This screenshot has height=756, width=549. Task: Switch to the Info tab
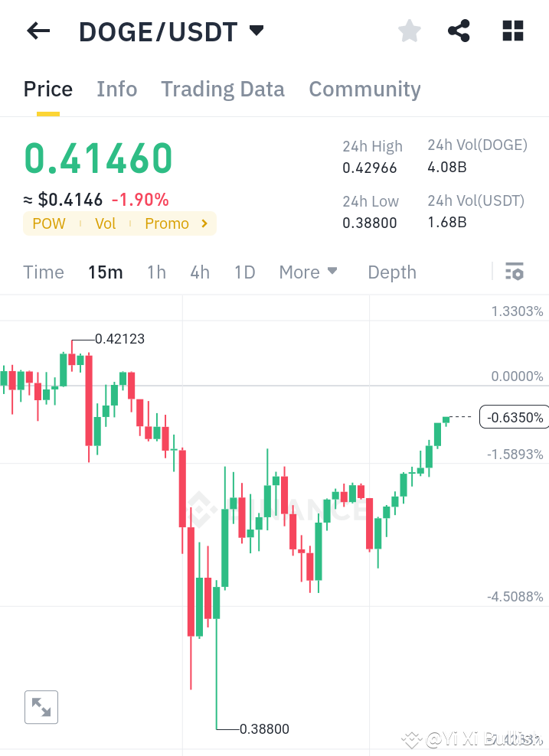coord(116,89)
